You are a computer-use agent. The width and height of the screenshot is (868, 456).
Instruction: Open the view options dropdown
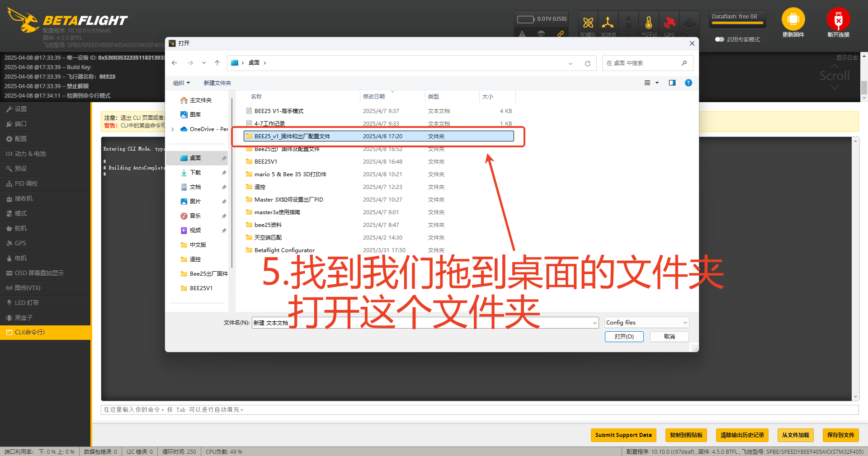point(657,83)
